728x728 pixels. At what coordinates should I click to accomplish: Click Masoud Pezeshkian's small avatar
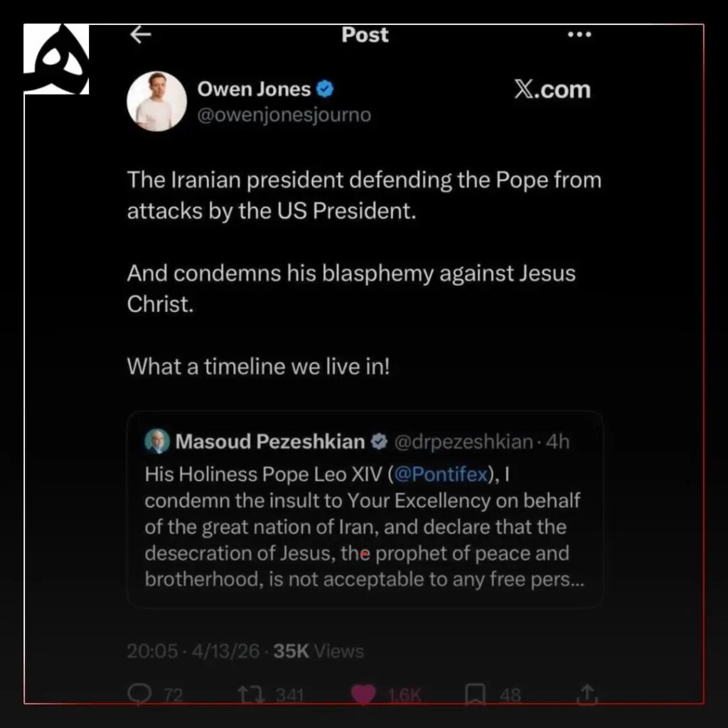click(x=156, y=441)
